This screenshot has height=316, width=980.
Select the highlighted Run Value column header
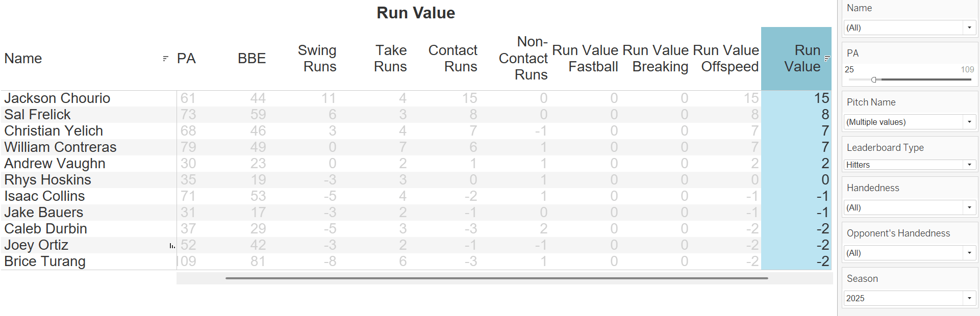(x=802, y=59)
